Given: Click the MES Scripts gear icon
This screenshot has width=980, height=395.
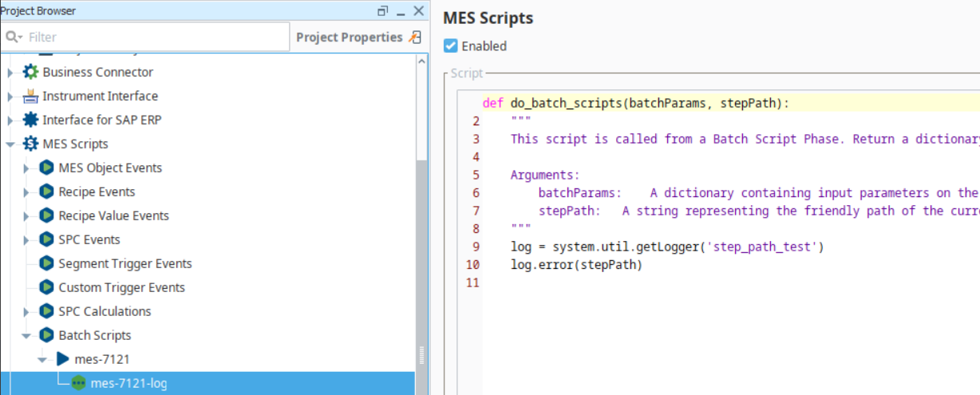Looking at the screenshot, I should point(30,144).
